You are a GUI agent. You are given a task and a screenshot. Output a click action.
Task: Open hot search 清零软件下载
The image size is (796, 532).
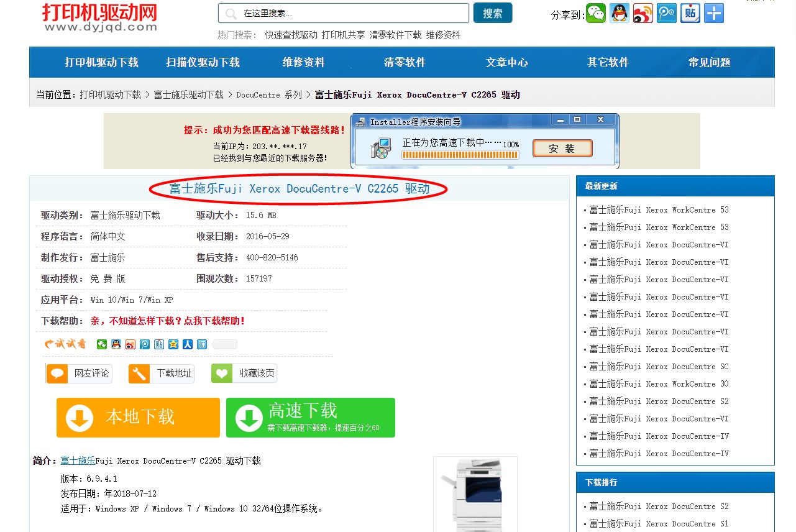(x=395, y=35)
